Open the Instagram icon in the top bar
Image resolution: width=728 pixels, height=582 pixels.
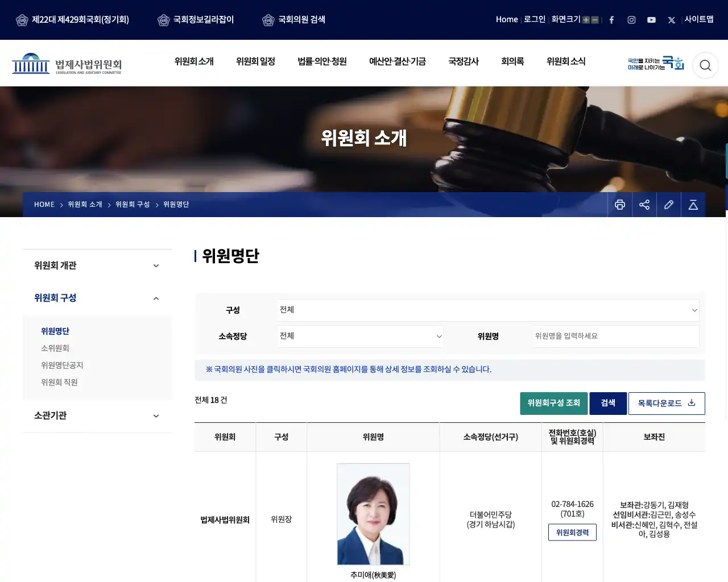click(631, 20)
